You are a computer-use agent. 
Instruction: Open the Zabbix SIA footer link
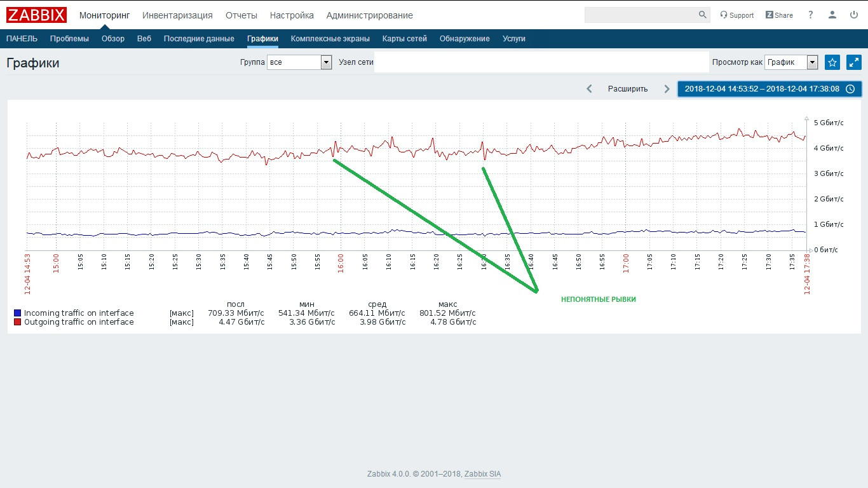(x=482, y=474)
